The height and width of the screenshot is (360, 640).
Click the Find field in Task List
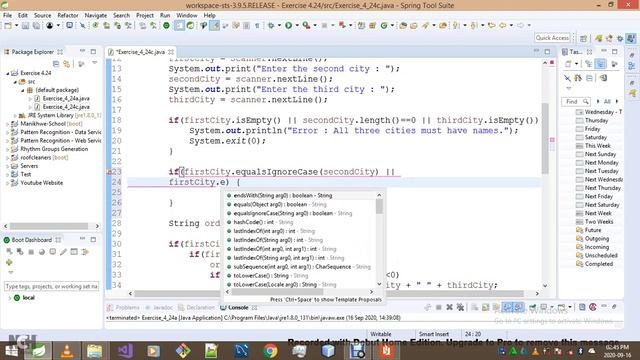click(x=576, y=101)
